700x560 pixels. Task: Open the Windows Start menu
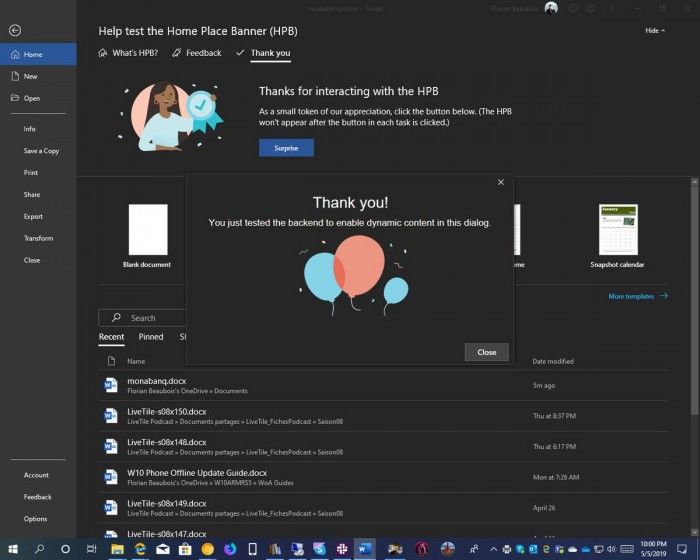coord(13,549)
